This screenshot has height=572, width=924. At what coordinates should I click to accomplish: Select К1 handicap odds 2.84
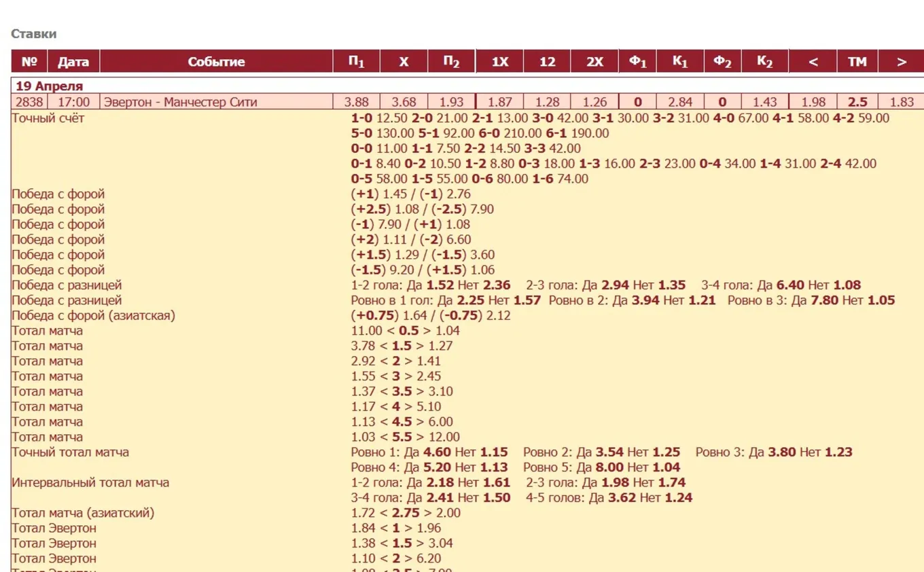coord(680,102)
